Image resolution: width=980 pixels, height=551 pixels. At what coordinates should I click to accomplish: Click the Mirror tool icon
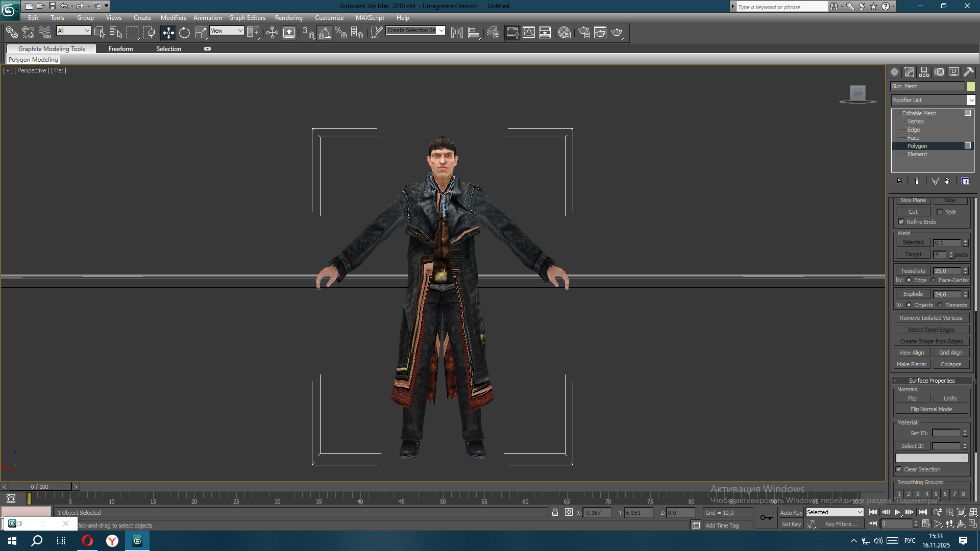click(x=457, y=33)
